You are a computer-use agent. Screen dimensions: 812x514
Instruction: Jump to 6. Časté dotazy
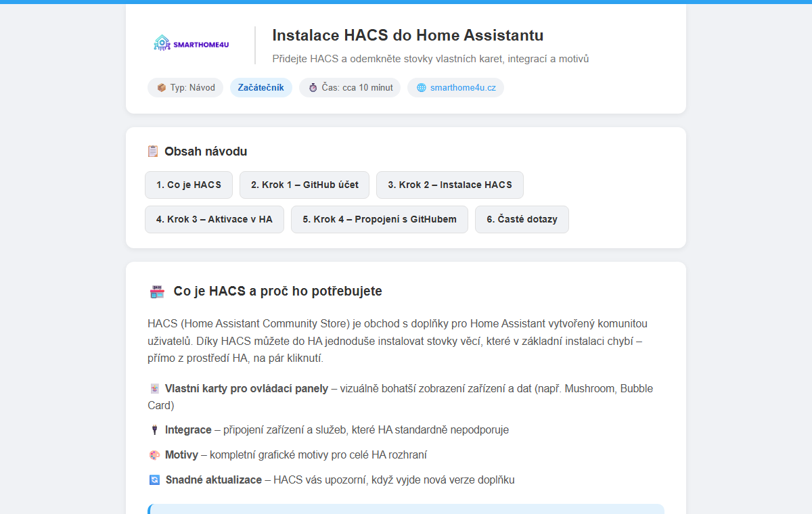522,219
